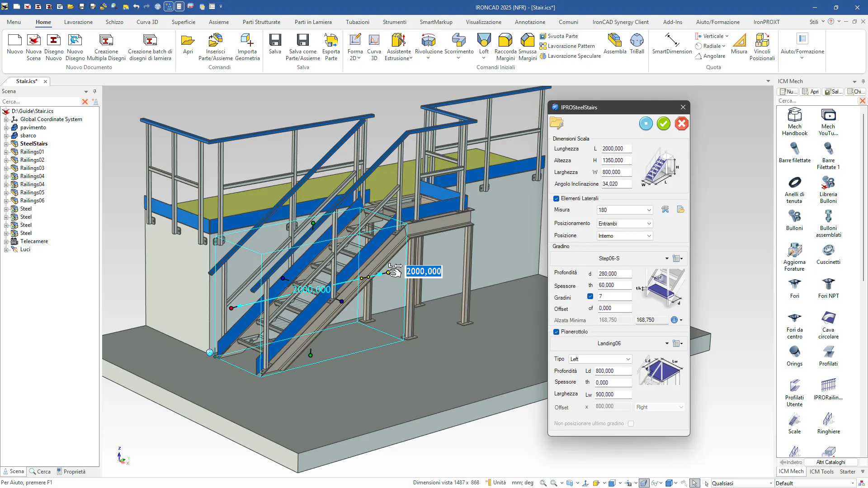The height and width of the screenshot is (488, 868).
Task: Click the Altri Cataloghi button
Action: [x=830, y=462]
